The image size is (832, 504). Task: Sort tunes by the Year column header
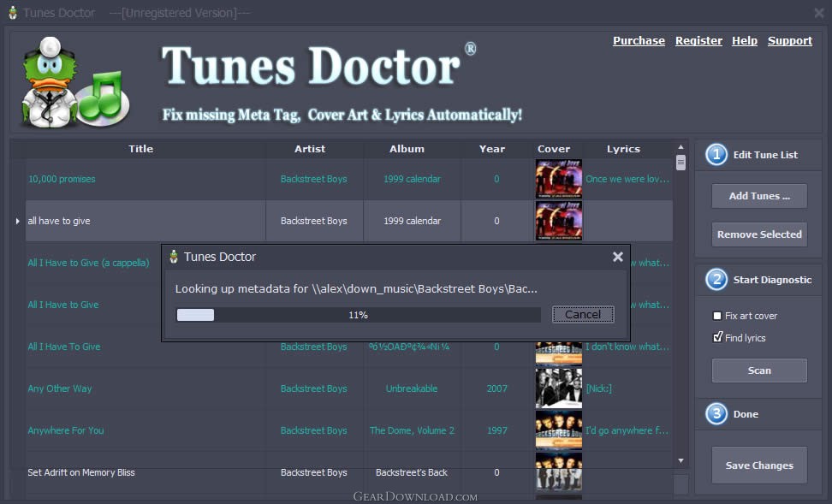(x=492, y=149)
